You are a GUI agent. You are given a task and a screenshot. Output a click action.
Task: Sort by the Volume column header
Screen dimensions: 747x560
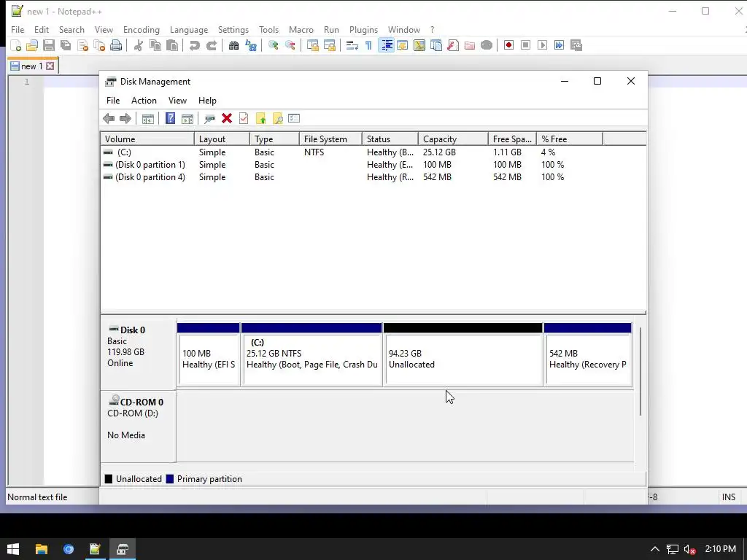pos(147,139)
